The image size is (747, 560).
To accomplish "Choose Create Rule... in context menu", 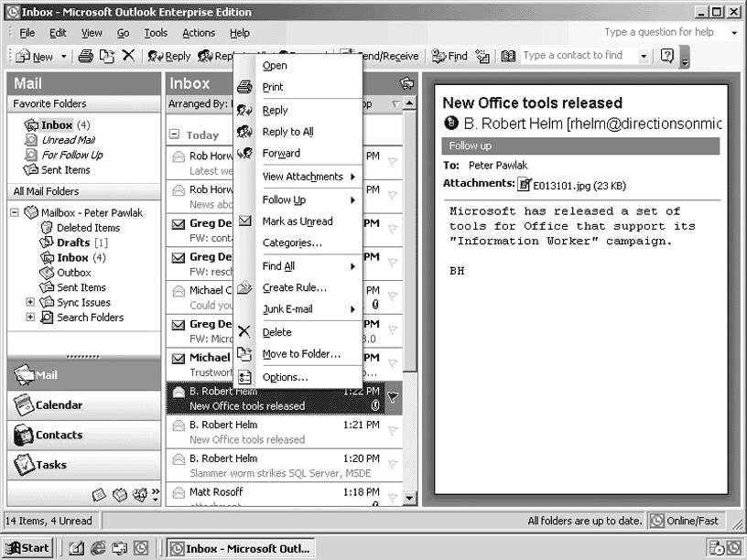I will (298, 287).
